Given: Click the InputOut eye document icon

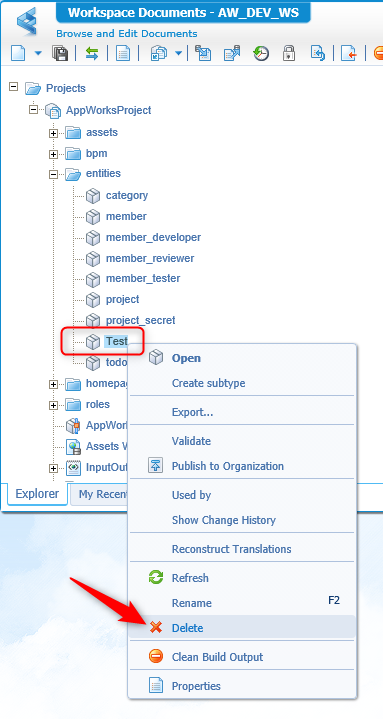Looking at the screenshot, I should pyautogui.click(x=73, y=468).
